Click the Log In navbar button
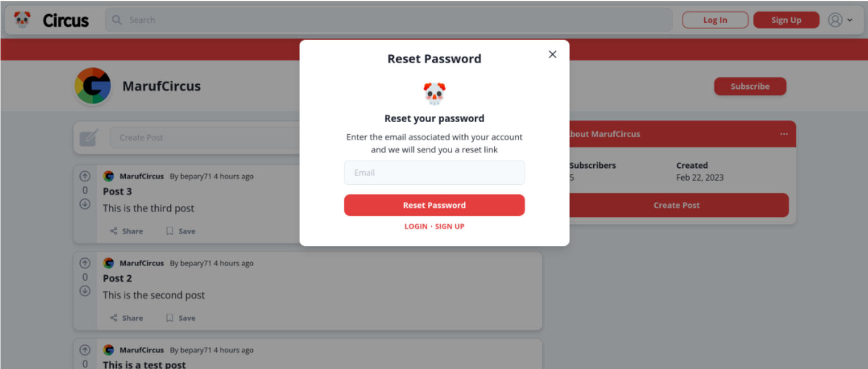 [715, 20]
